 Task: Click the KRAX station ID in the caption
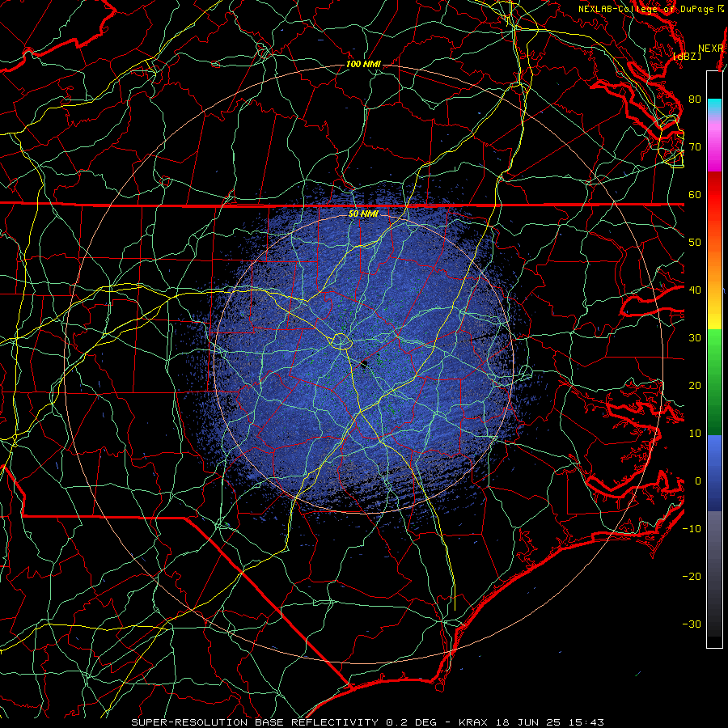click(x=474, y=722)
